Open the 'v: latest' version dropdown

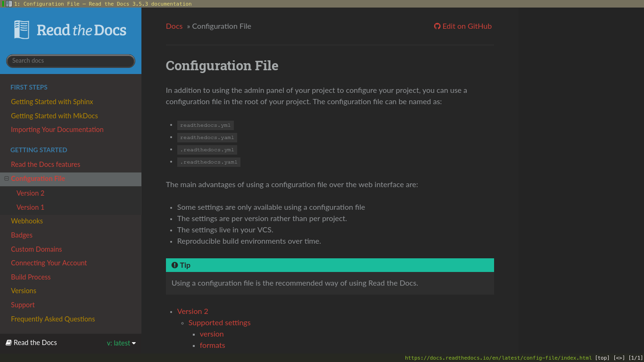pyautogui.click(x=121, y=343)
